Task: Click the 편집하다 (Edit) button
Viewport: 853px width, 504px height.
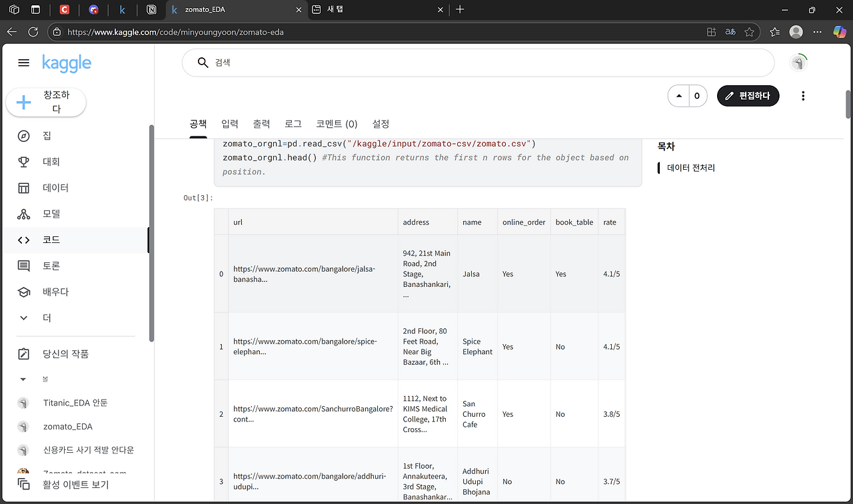Action: (748, 96)
